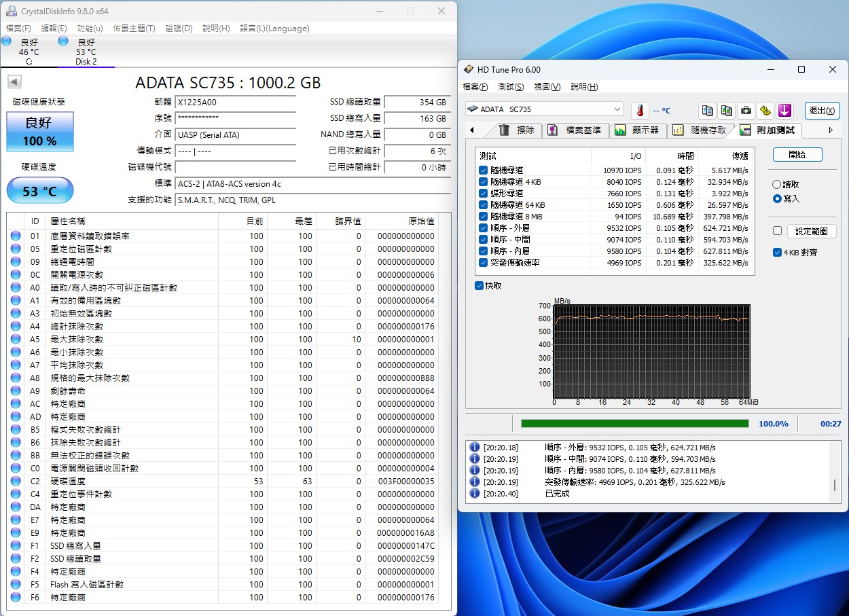Screen dimensions: 849x616
Task: Open the 檔案(F) menu in CrystalDiskInfo
Action: click(18, 29)
